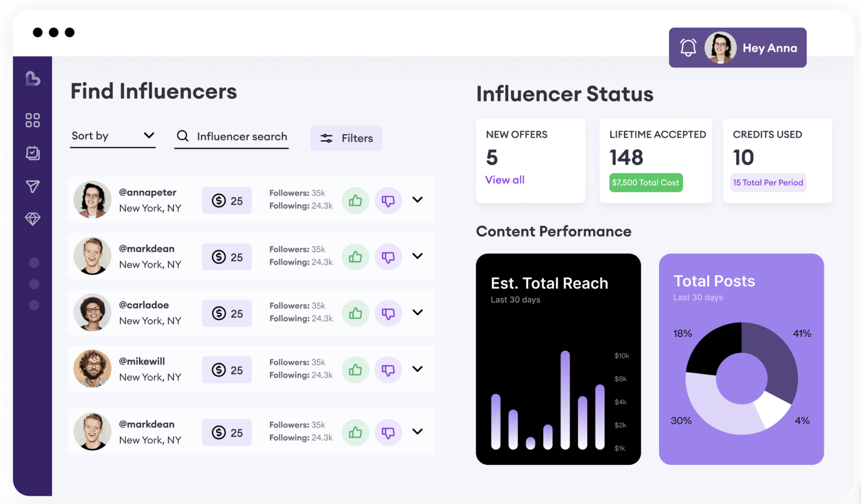Open the Sort by dropdown

[x=112, y=135]
